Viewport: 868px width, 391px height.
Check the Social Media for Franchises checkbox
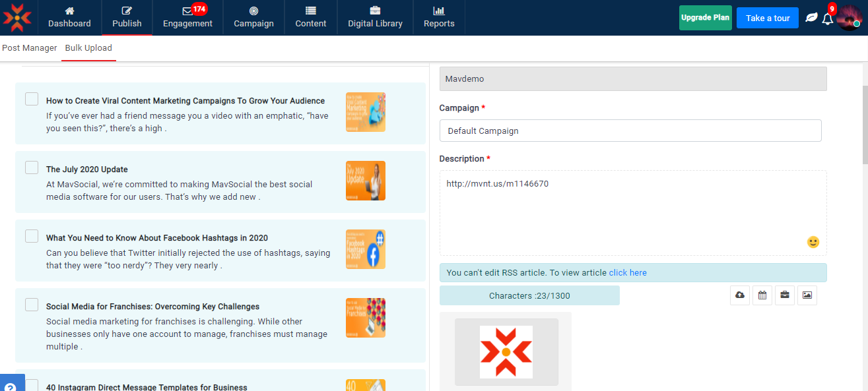coord(32,305)
